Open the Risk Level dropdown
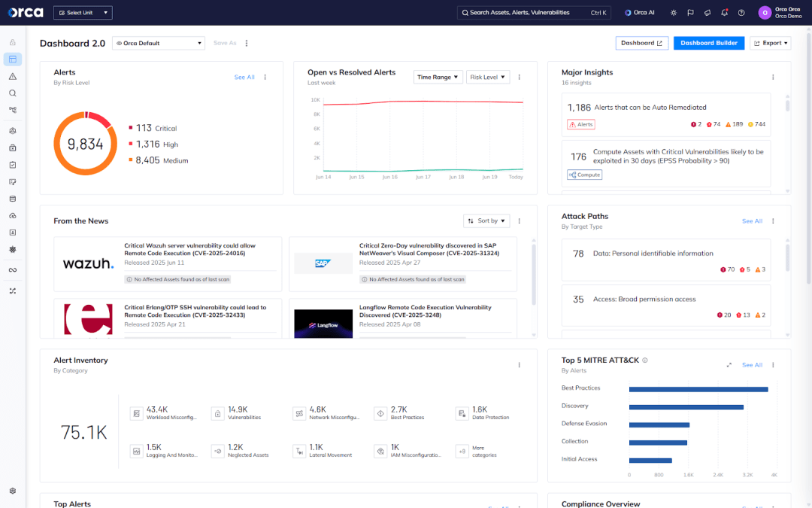The width and height of the screenshot is (812, 508). [x=488, y=78]
